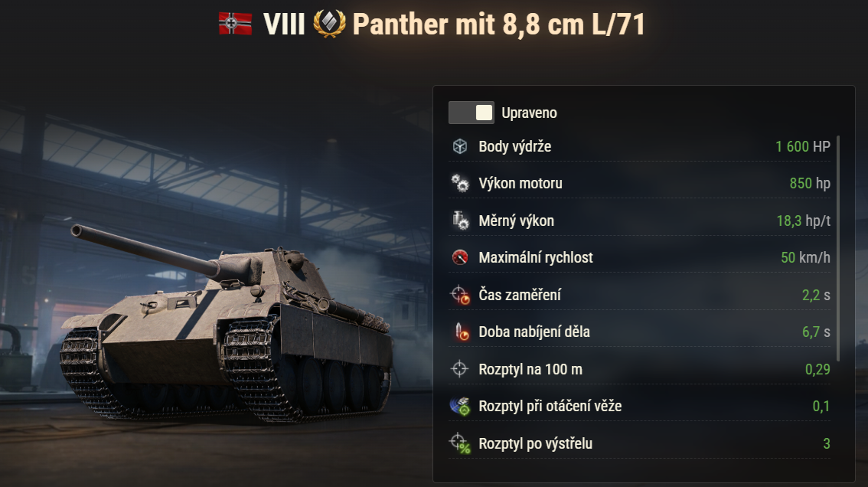Click the Výkon motoru gears icon
The width and height of the screenshot is (868, 487).
[460, 183]
